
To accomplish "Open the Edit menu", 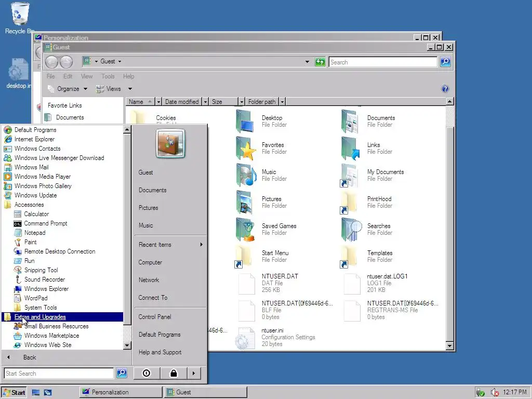I will click(68, 76).
